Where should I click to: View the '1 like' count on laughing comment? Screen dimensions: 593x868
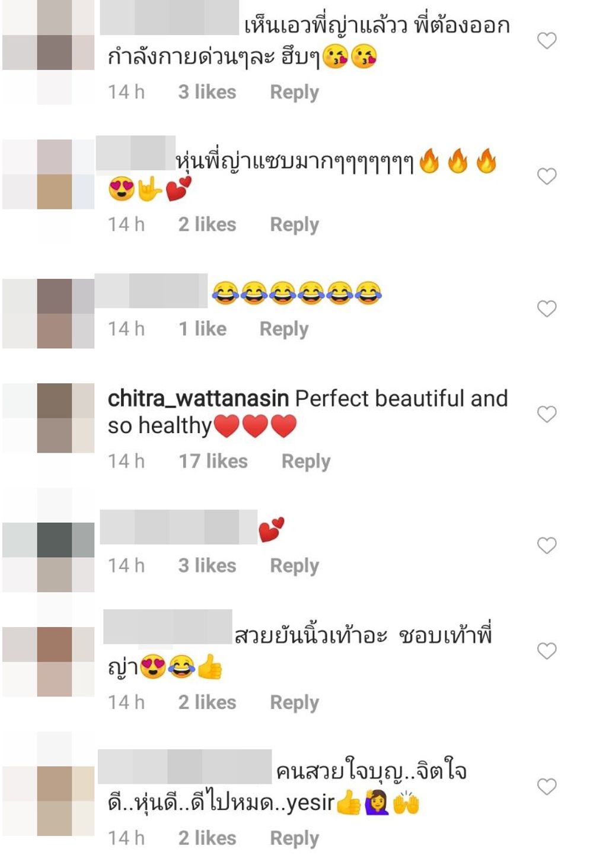202,329
